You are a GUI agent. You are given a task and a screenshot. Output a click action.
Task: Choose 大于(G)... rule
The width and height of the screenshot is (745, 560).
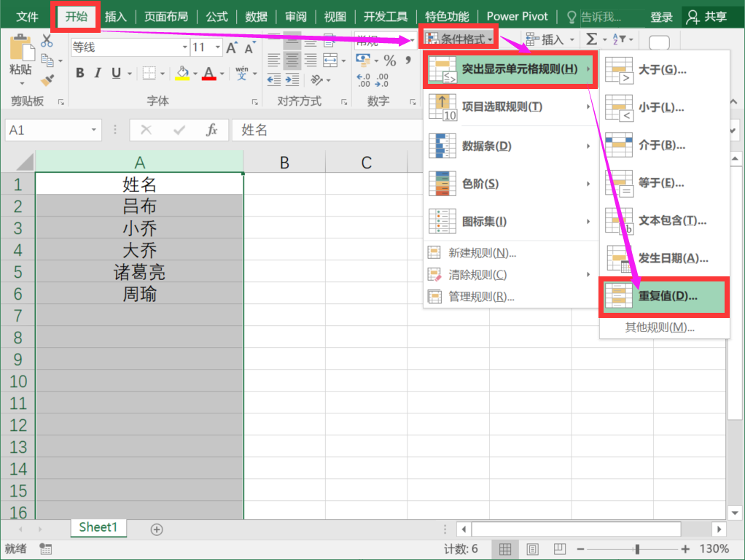point(663,70)
